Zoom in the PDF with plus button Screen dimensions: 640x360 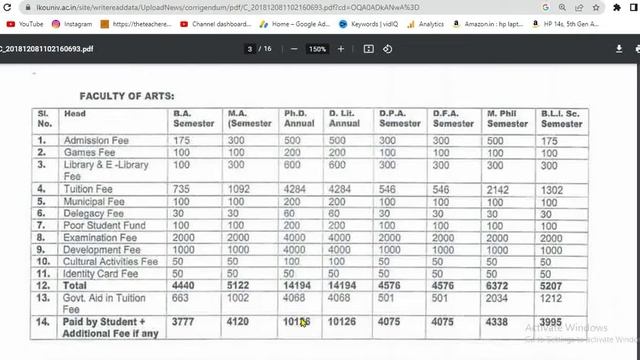[341, 49]
